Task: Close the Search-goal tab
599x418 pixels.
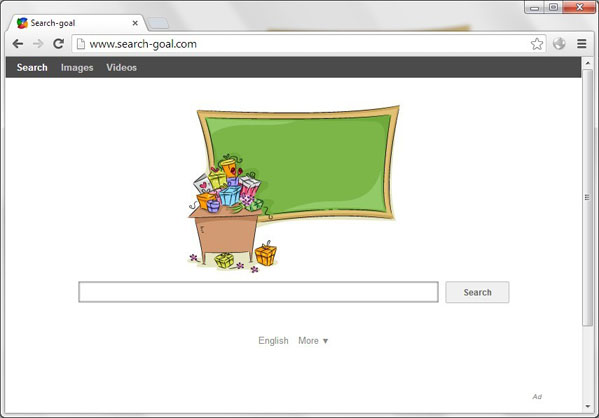Action: coord(135,23)
